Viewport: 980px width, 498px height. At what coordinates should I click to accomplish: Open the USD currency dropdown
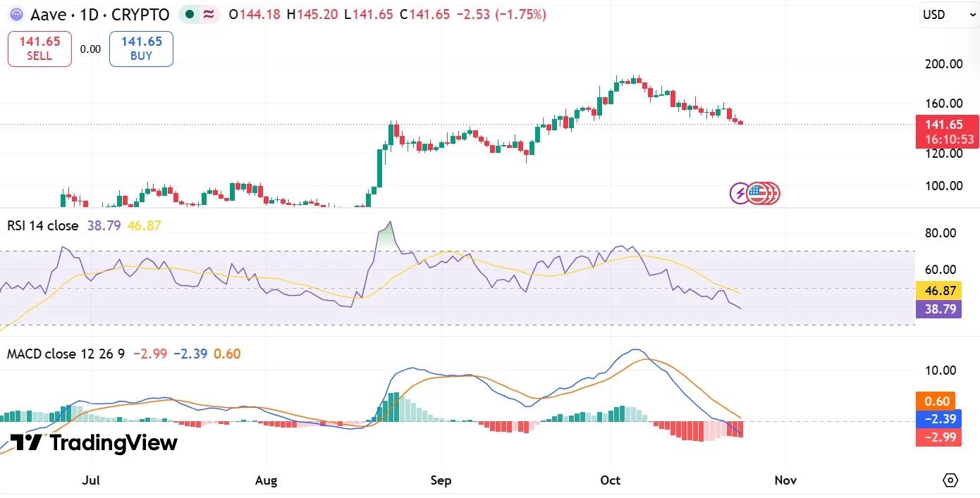[x=949, y=14]
